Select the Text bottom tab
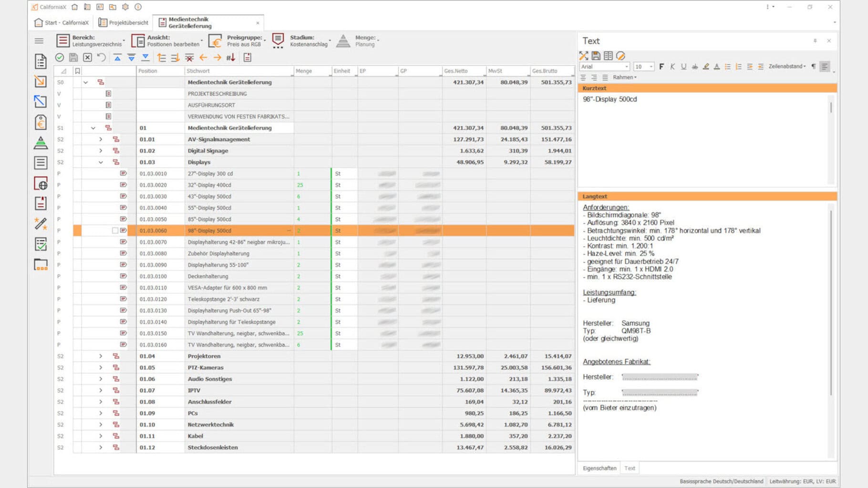The image size is (868, 488). pyautogui.click(x=630, y=468)
